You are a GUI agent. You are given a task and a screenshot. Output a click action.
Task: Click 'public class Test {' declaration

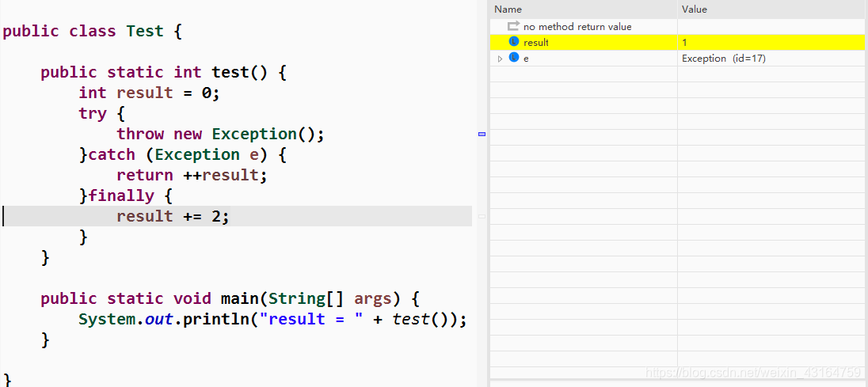92,31
